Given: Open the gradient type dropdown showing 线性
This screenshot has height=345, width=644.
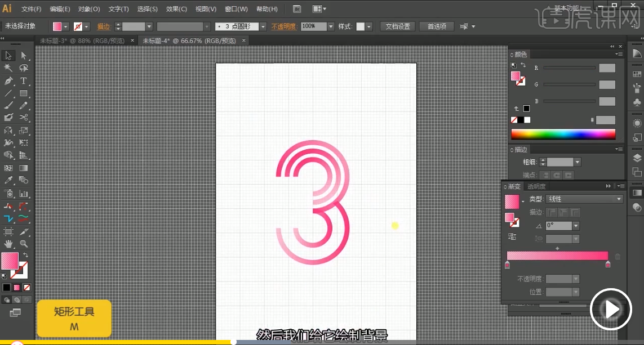Looking at the screenshot, I should pyautogui.click(x=584, y=199).
